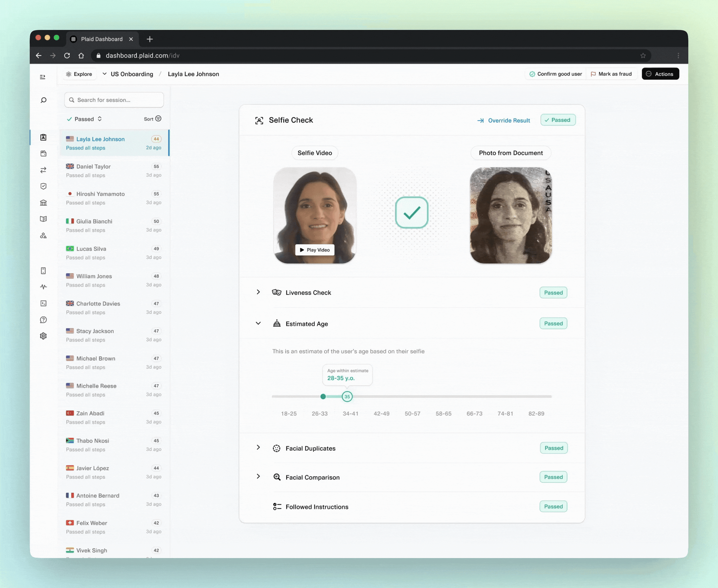The image size is (718, 588).
Task: Click the Liveness Check masks icon
Action: click(277, 292)
